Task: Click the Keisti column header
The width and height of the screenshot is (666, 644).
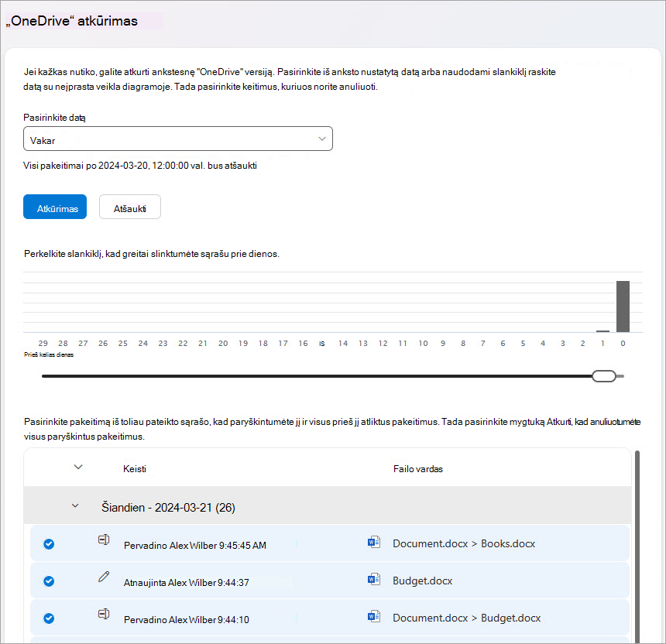Action: (135, 468)
